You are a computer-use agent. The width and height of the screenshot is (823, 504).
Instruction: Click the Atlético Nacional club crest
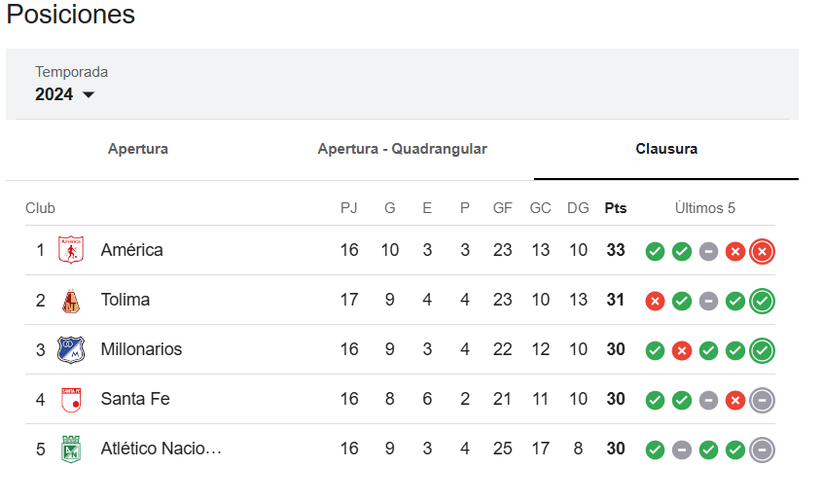click(71, 450)
